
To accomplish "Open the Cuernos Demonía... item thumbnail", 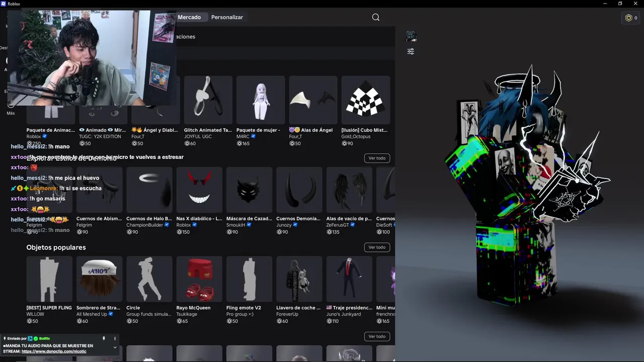I will tap(299, 190).
